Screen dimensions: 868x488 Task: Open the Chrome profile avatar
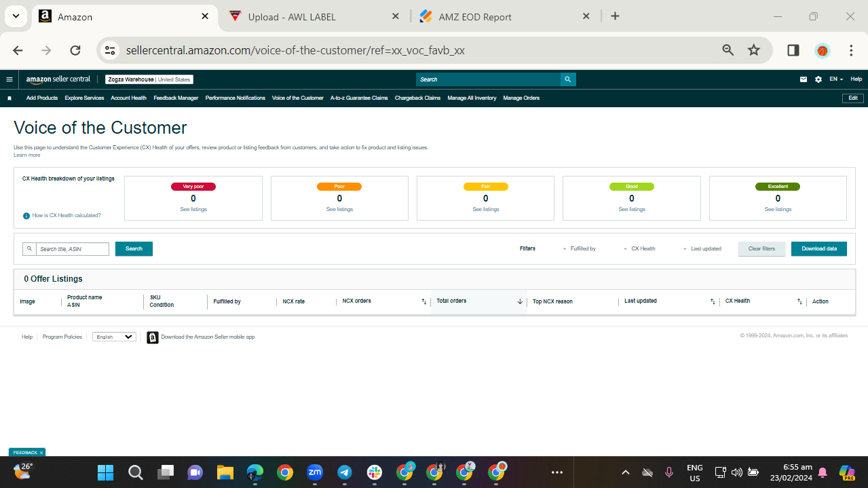(x=823, y=50)
